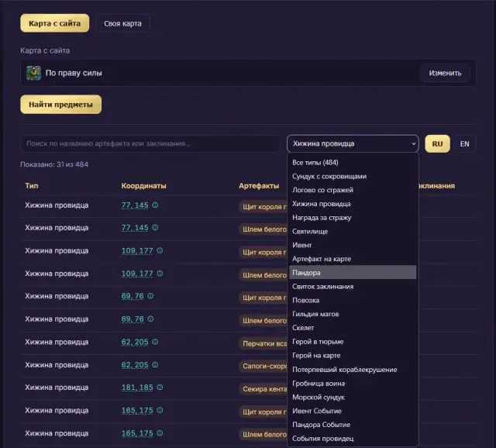The width and height of the screenshot is (496, 448).
Task: Open coordinates link 69, 76 in sixth row
Action: tap(133, 319)
